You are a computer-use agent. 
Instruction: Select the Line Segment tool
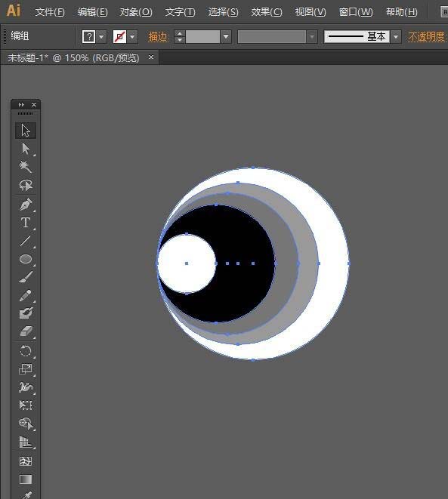pos(26,241)
